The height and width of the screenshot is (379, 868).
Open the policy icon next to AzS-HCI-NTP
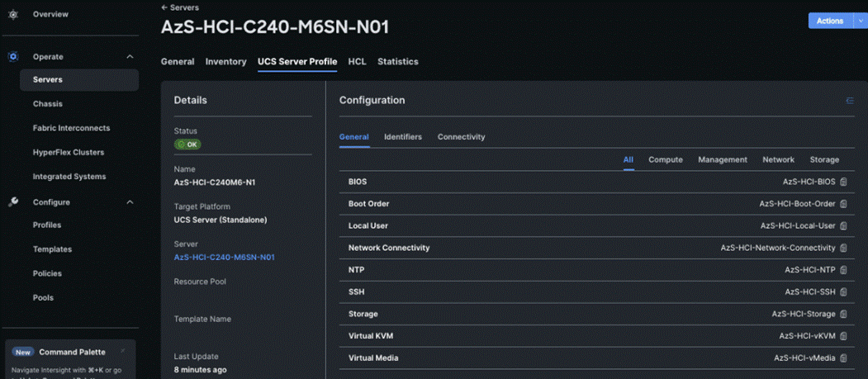click(844, 270)
